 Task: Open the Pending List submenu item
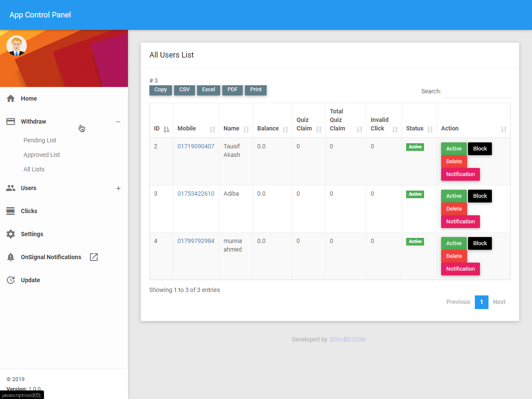point(40,140)
